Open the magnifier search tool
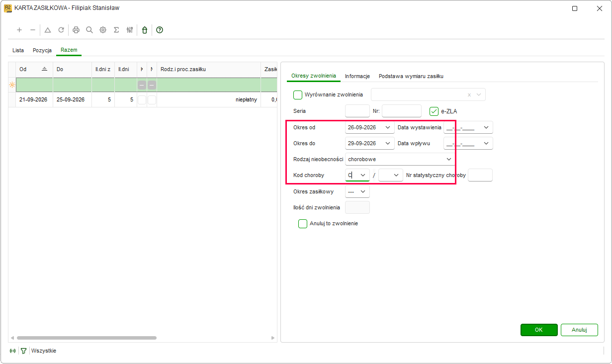 pos(89,30)
